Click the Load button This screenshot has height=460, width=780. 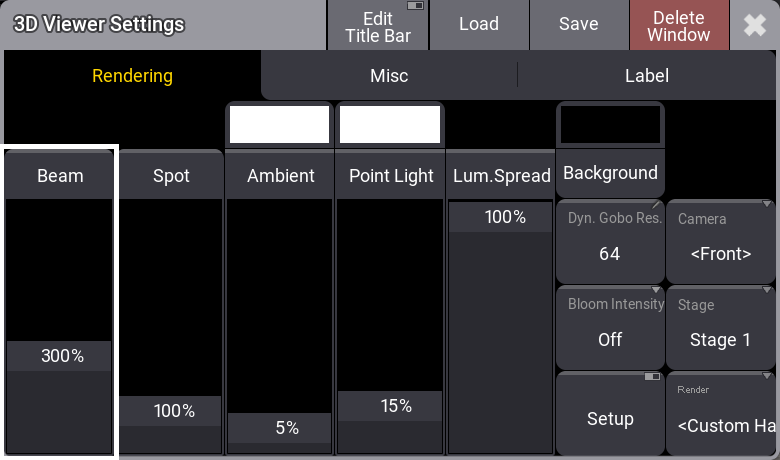click(x=478, y=25)
